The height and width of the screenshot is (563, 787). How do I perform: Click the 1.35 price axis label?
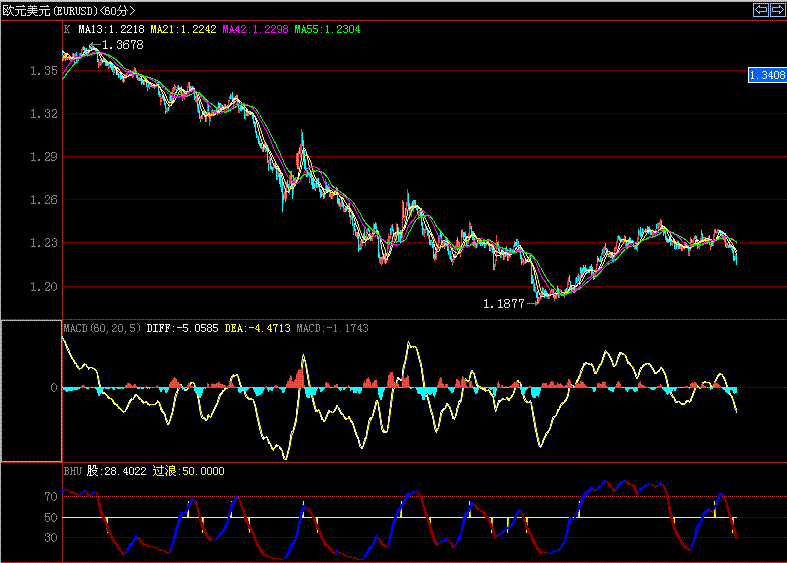[x=44, y=71]
